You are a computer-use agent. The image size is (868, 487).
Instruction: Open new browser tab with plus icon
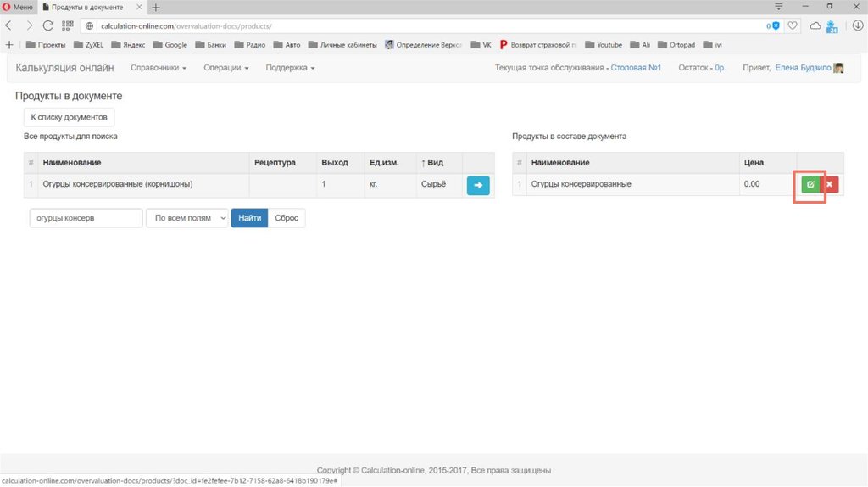coord(155,7)
